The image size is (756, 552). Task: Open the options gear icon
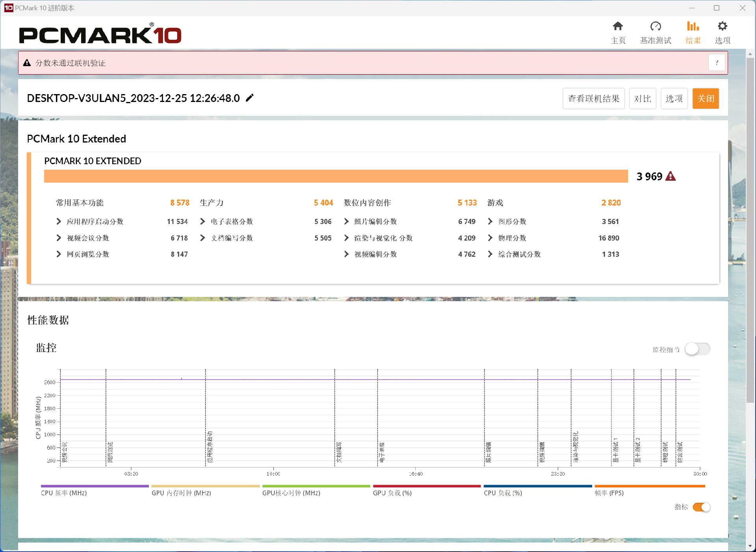[x=722, y=26]
